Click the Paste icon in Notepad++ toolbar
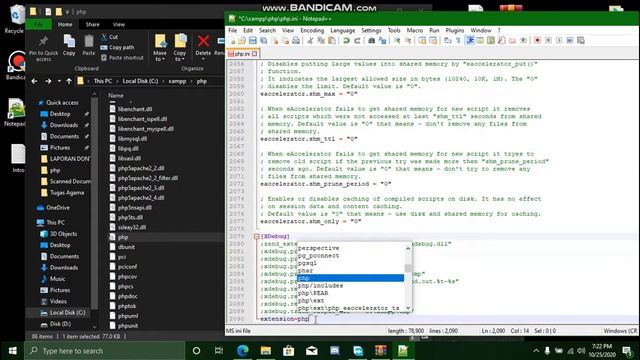Screen dimensions: 640x360 tap(332, 40)
